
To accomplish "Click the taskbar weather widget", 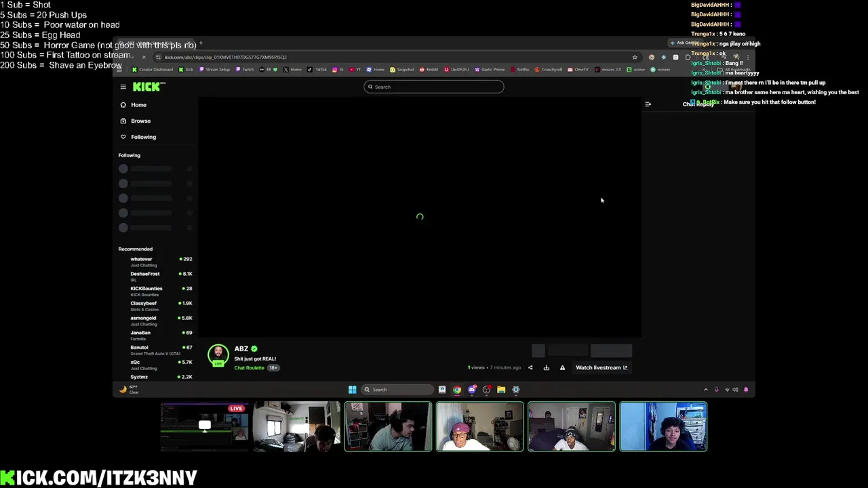I will click(127, 390).
